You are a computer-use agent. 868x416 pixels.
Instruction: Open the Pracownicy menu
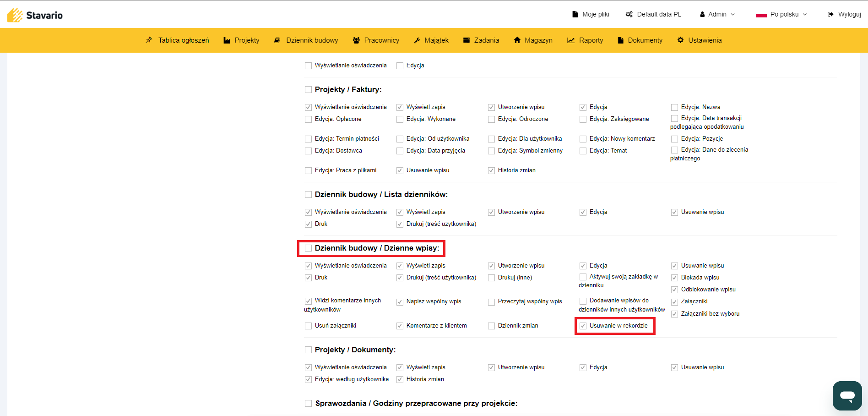coord(382,40)
